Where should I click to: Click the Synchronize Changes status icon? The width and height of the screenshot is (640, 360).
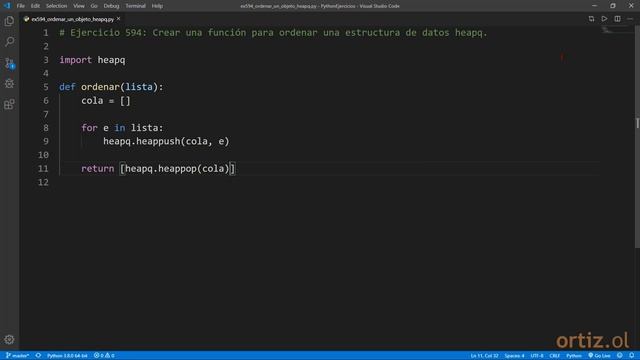[x=38, y=356]
